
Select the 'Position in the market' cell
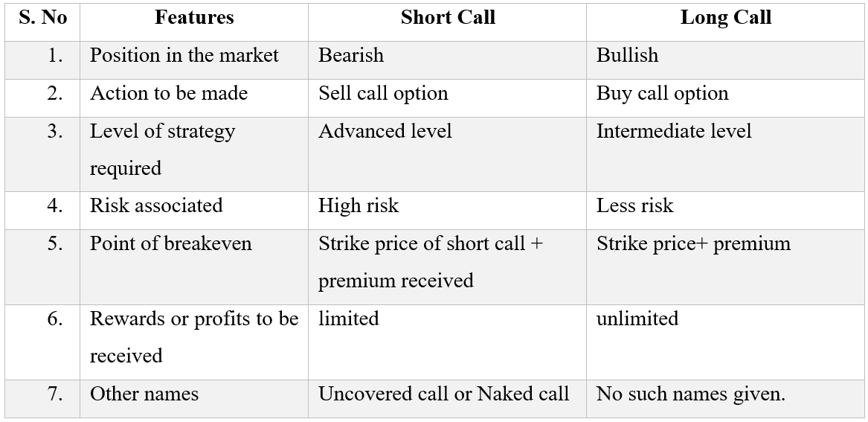[184, 56]
